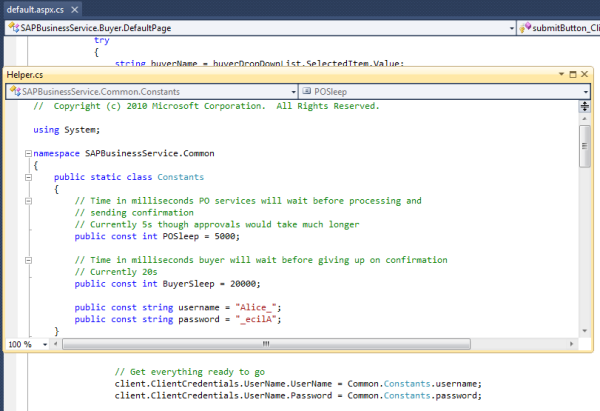Click the horizontal scrollbar thumb in Helper.cs

[x=266, y=344]
